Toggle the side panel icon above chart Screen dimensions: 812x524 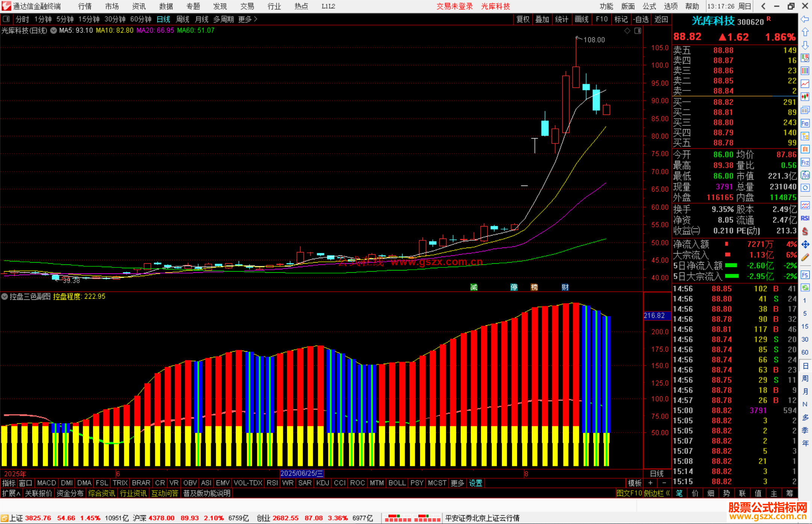click(x=638, y=31)
